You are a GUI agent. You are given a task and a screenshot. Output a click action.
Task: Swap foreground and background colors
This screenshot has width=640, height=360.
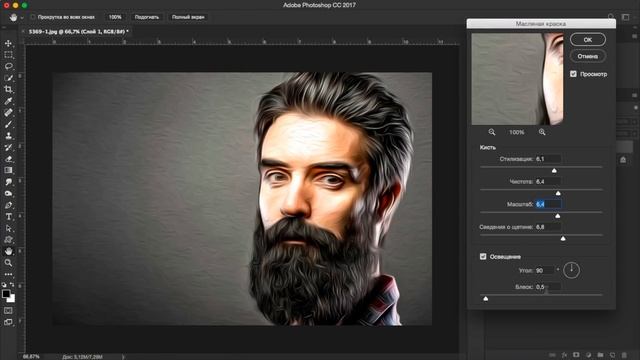[12, 284]
